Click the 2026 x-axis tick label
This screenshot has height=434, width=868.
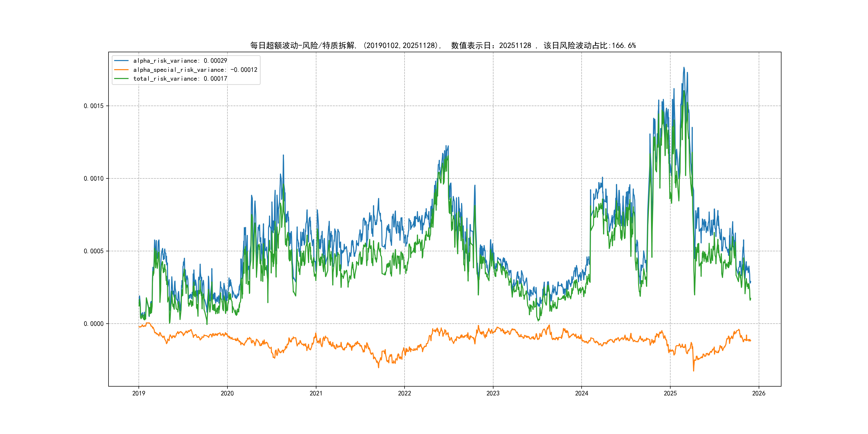(x=759, y=393)
